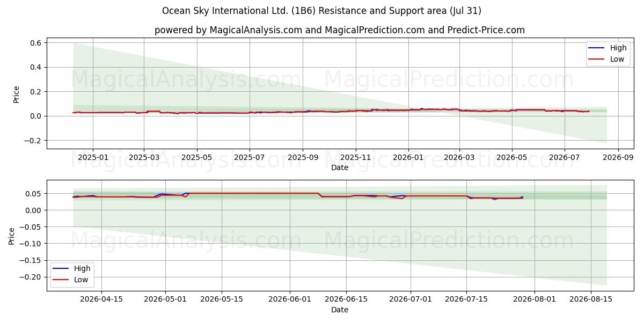This screenshot has width=644, height=322.
Task: Click the '0.2' price tick in the top chart
Action: (37, 92)
